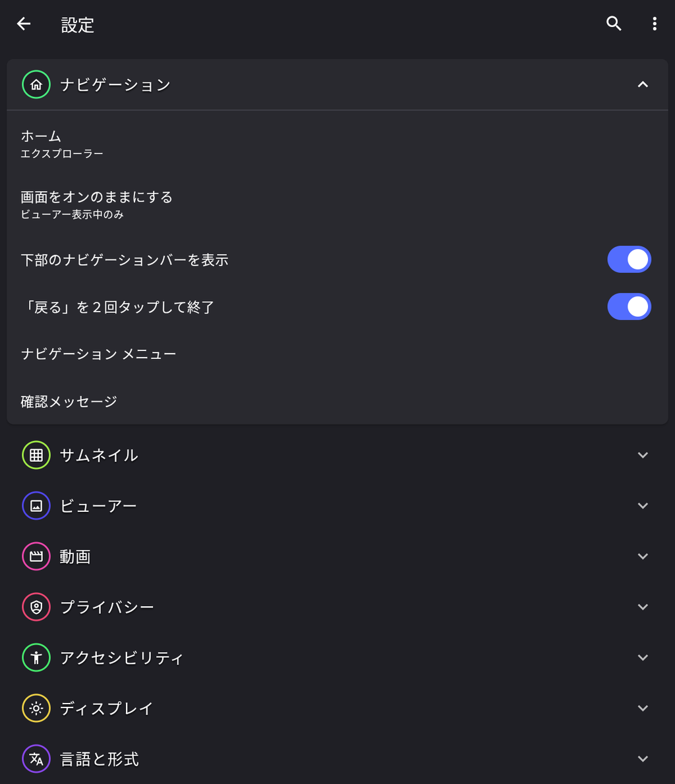Disable 「戻る」を２回タップして終了 switch
The height and width of the screenshot is (784, 675).
(629, 307)
